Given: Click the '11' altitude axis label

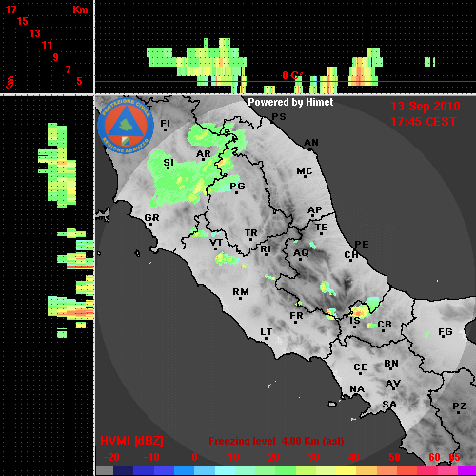Looking at the screenshot, I should click(x=47, y=45).
